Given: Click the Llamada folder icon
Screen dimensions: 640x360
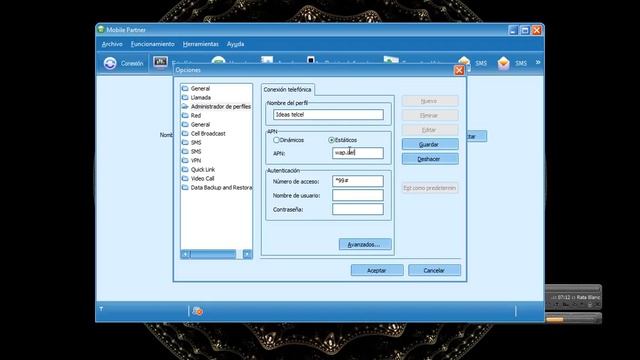Looking at the screenshot, I should click(185, 97).
